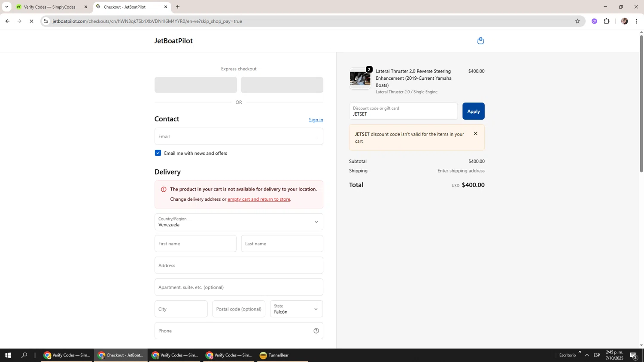Go back to the previous page
This screenshot has height=362, width=644.
pos(7,21)
